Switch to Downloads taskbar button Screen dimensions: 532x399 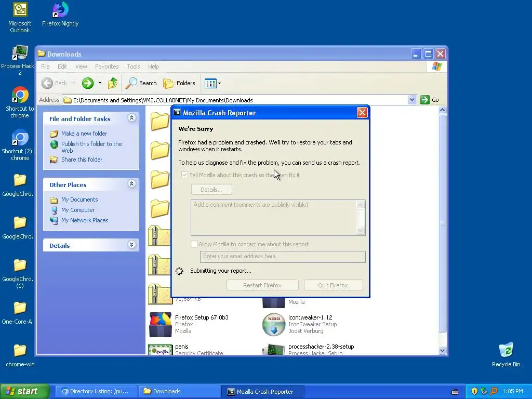click(x=180, y=391)
